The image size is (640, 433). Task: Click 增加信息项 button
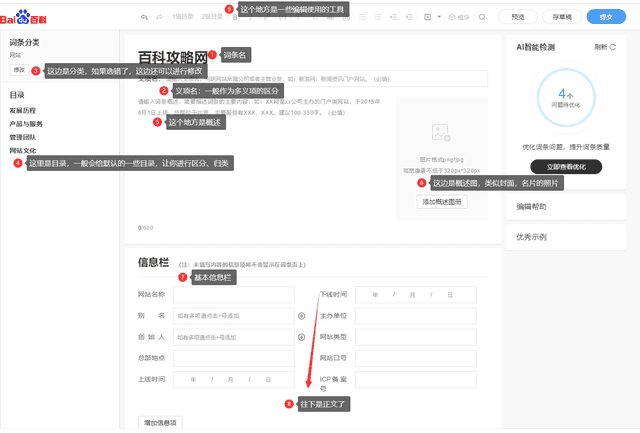(x=160, y=423)
